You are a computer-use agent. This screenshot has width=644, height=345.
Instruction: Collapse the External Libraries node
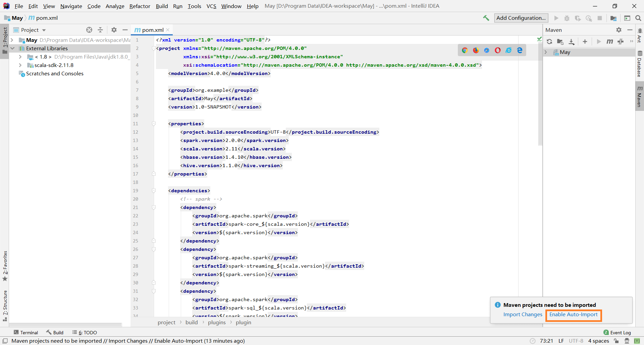12,49
